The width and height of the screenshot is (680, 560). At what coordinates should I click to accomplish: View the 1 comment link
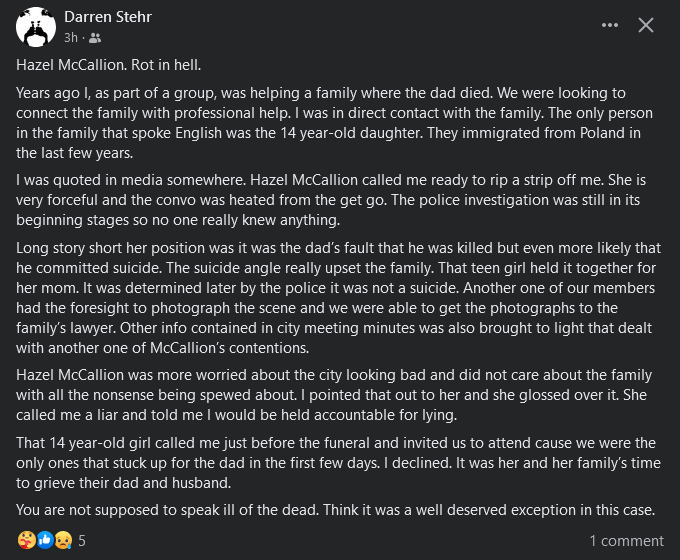(626, 541)
